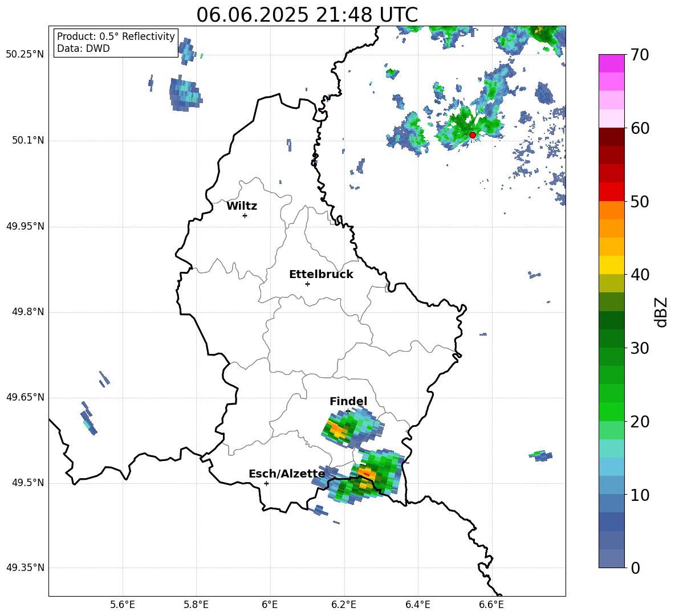Click the Esch/Alzette station cross marker

(x=266, y=483)
